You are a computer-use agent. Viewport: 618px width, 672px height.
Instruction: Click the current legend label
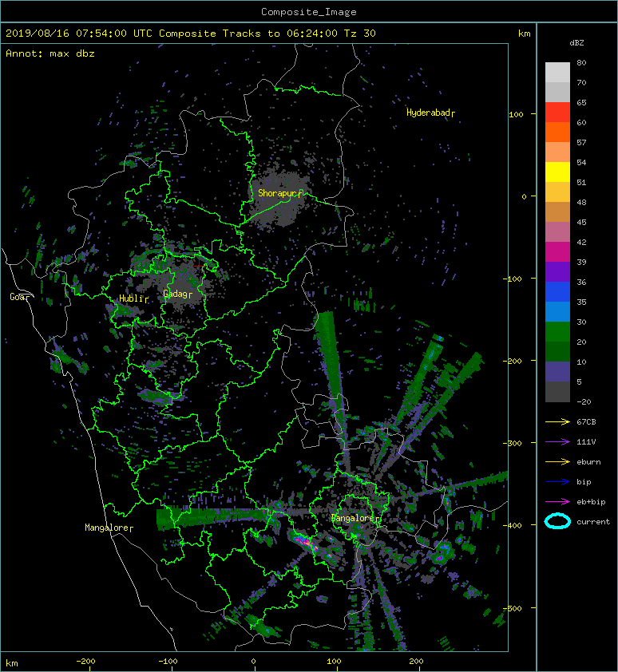(593, 522)
